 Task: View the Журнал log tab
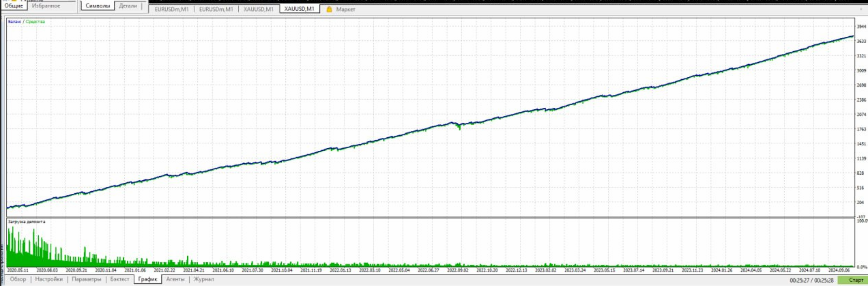[x=204, y=279]
